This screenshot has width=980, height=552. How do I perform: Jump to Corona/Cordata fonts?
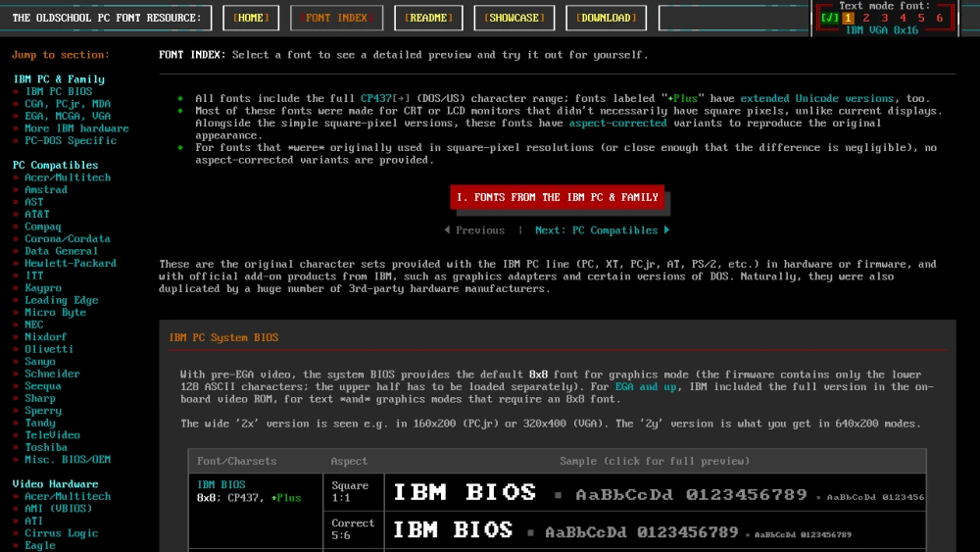[68, 239]
